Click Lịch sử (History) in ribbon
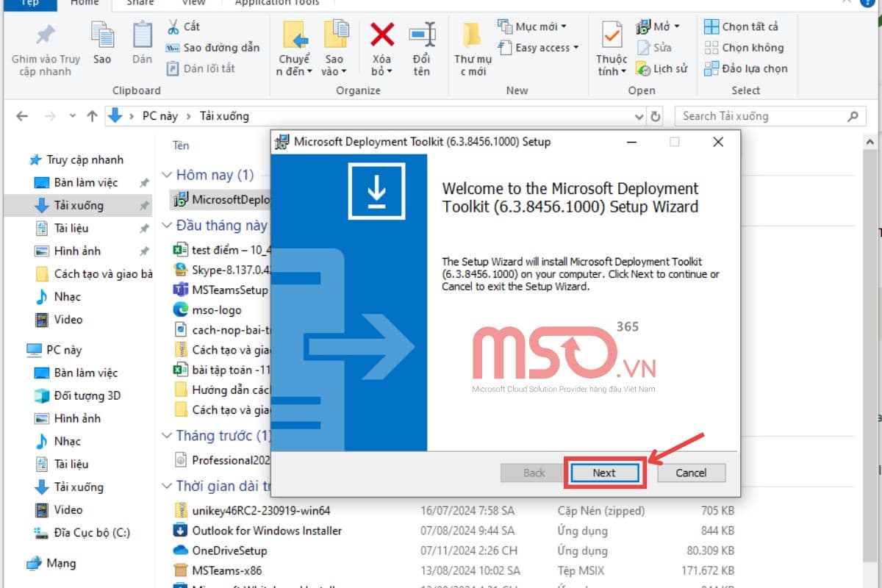This screenshot has height=588, width=882. click(661, 68)
